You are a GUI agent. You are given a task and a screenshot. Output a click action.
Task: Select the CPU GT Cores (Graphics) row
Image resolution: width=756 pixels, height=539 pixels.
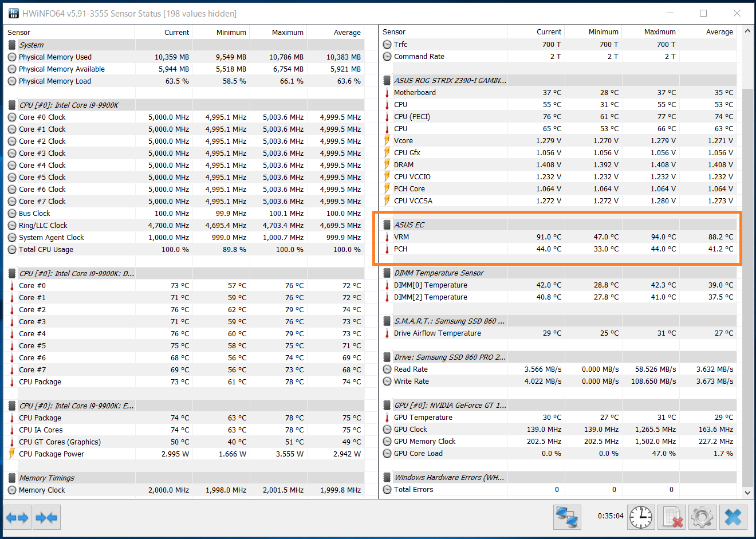184,442
